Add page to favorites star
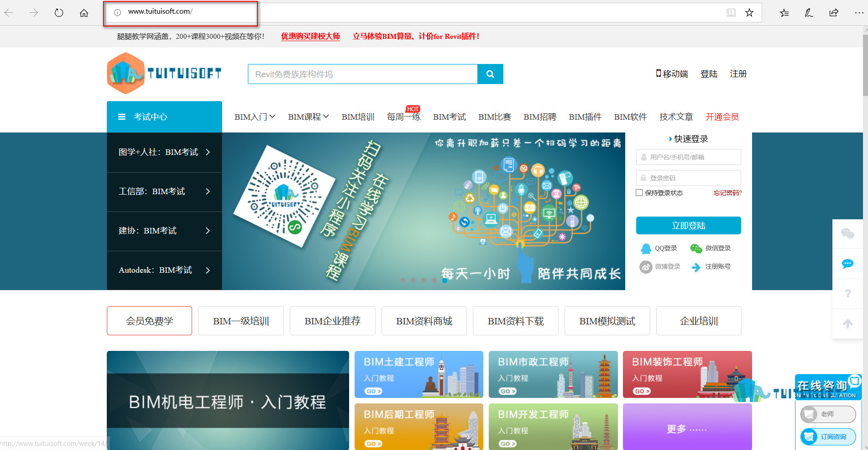The height and width of the screenshot is (450, 868). click(749, 13)
